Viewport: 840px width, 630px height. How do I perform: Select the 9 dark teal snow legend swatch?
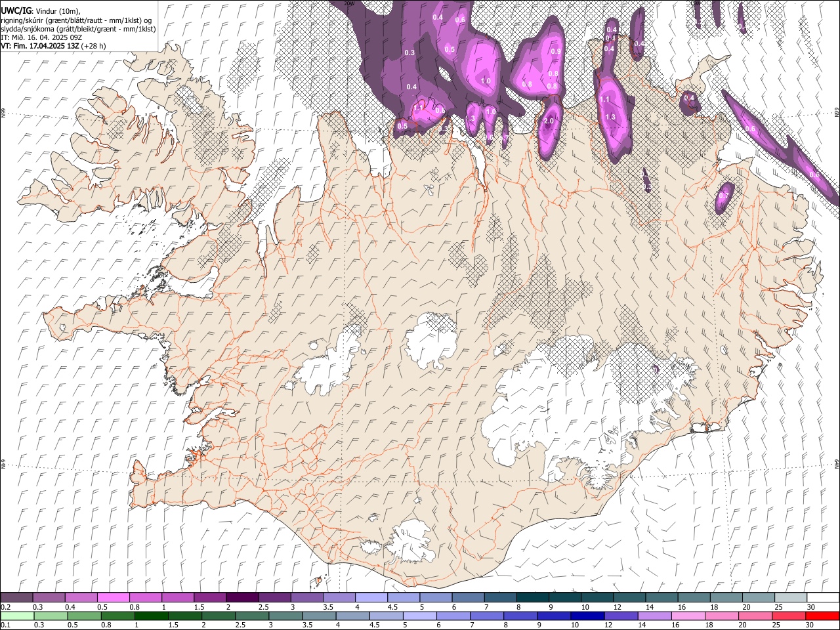click(564, 597)
